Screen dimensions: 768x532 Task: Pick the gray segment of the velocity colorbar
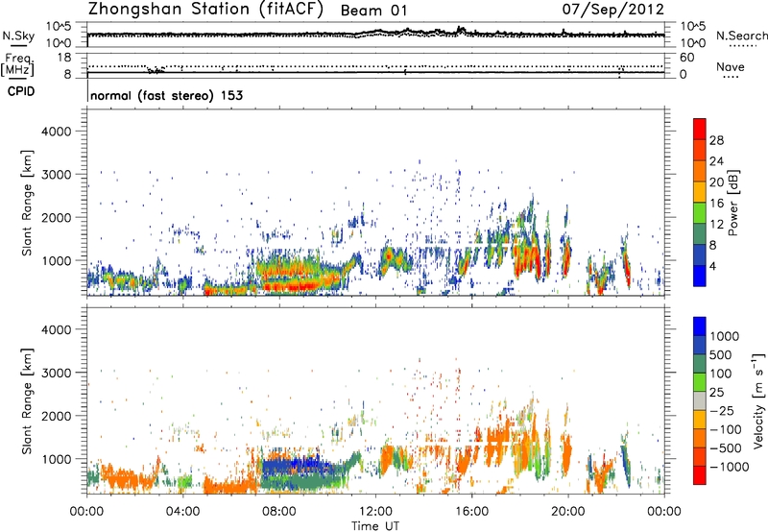(700, 401)
